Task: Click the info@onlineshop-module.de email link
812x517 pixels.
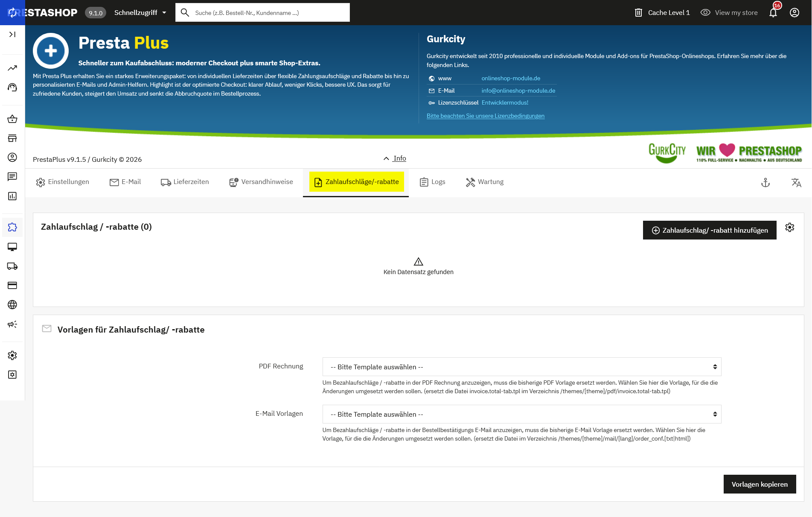Action: (518, 91)
